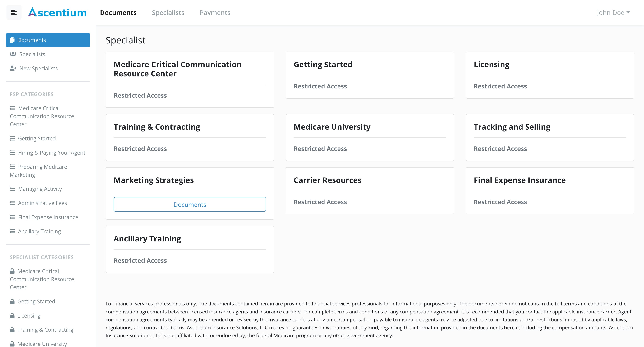Switch to the Payments top tab

(215, 12)
